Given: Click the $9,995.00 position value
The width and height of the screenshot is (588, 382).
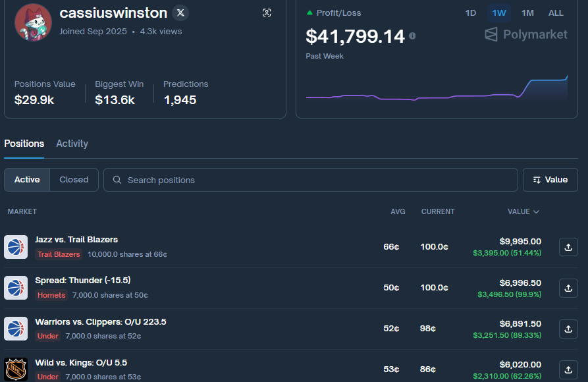Looking at the screenshot, I should [520, 241].
